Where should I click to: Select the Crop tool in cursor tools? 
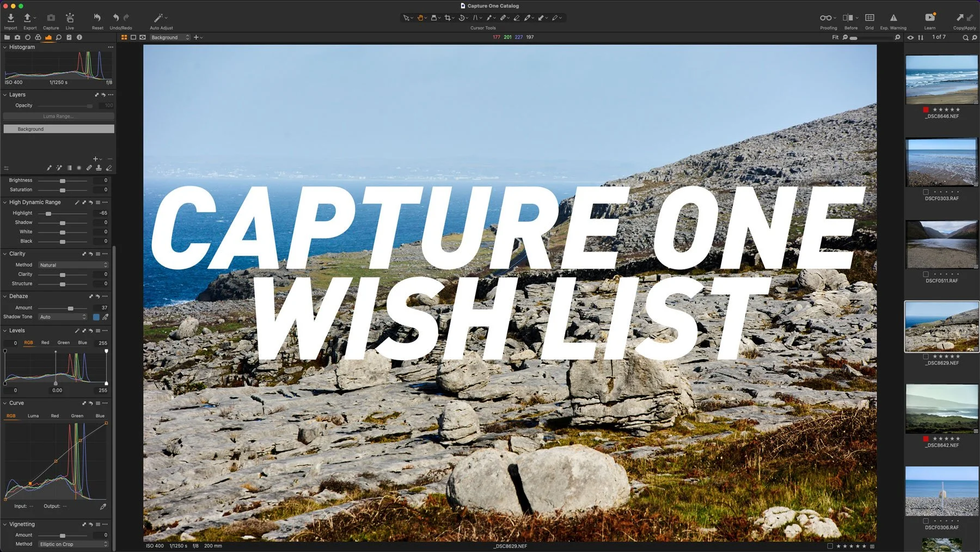pyautogui.click(x=449, y=17)
